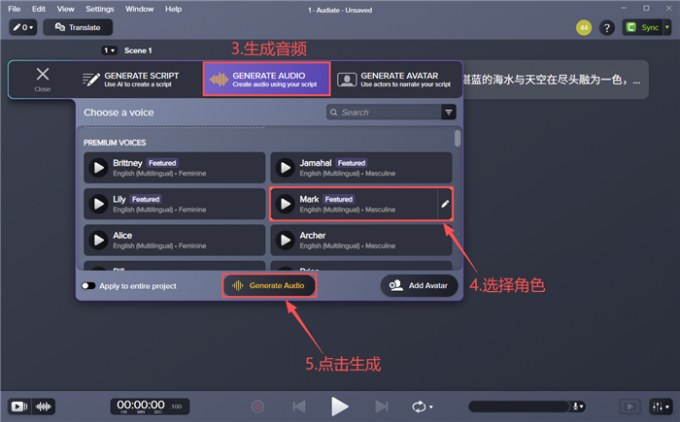Click the Sync button
Screen dimensions: 680x422
(x=642, y=27)
